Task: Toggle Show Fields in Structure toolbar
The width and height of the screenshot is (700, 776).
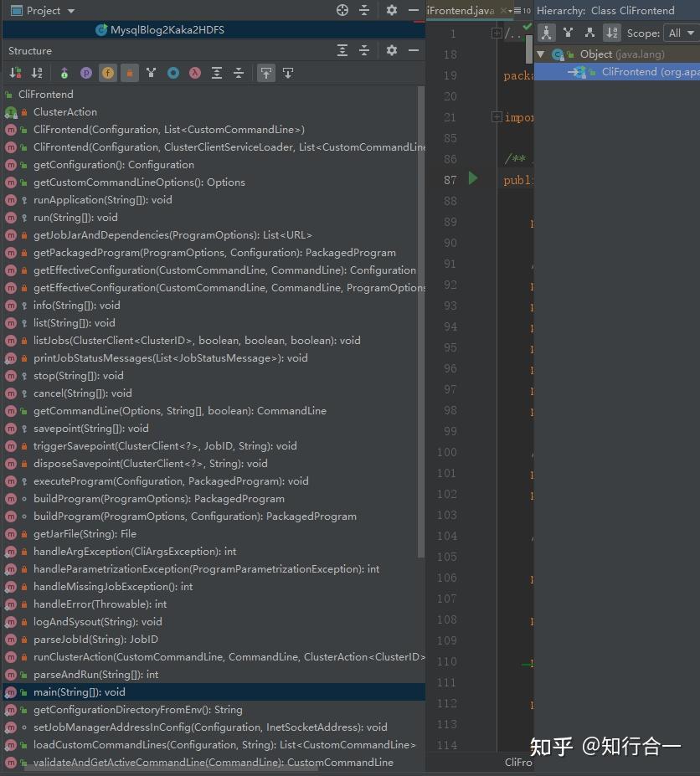Action: tap(107, 73)
